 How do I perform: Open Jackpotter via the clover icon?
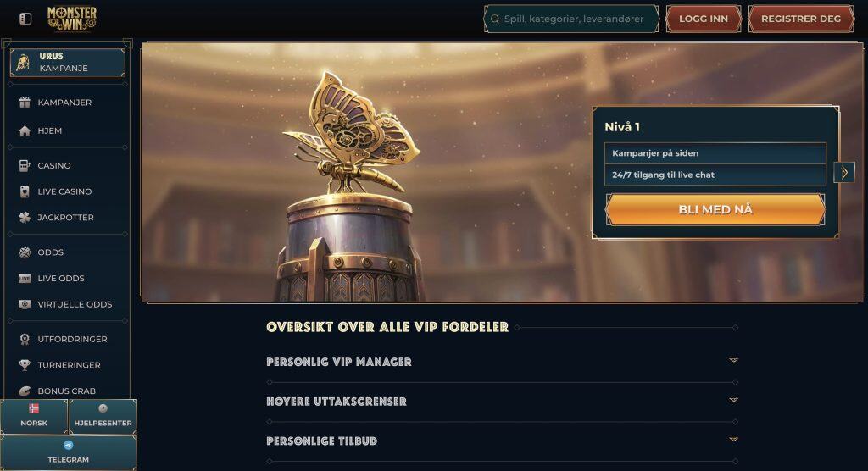tap(25, 218)
